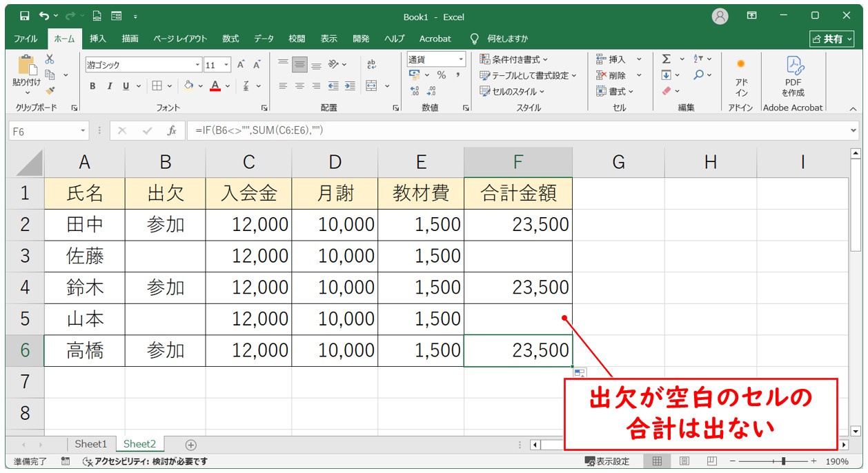Toggle italic formatting

pos(109,86)
